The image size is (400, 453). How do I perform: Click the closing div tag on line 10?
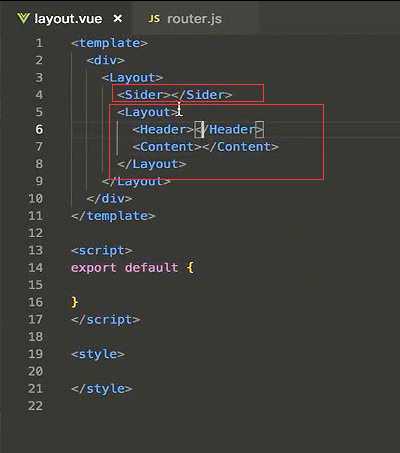(109, 199)
